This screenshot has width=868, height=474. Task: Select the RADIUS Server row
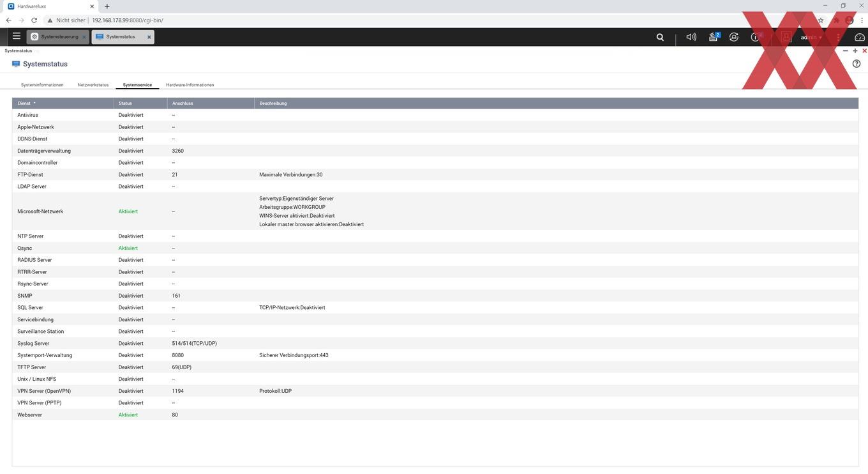[x=435, y=260]
